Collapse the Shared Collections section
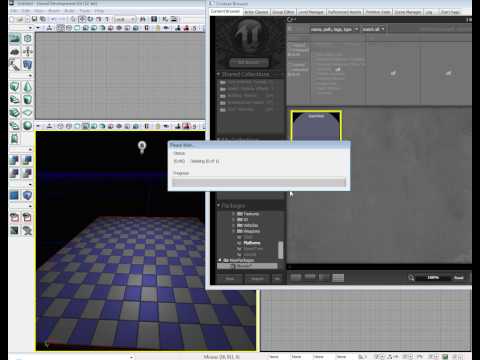This screenshot has width=480, height=360. 219,74
